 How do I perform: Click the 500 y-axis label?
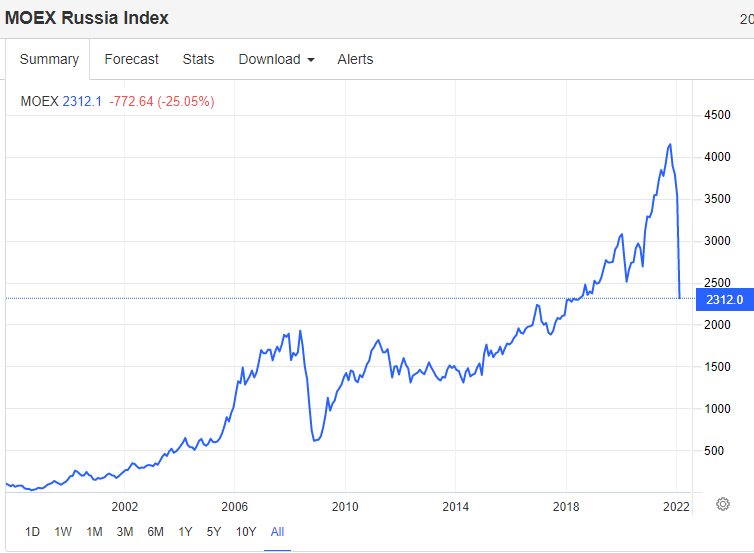tap(714, 451)
